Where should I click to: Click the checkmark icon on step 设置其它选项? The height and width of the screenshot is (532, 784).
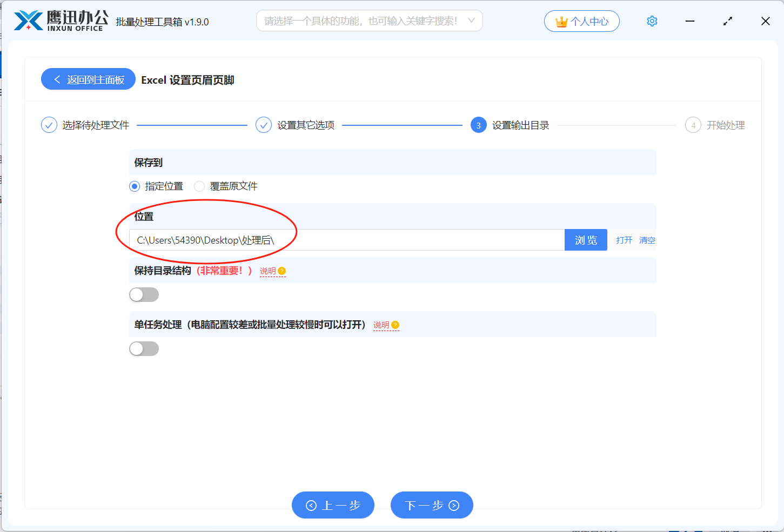click(263, 125)
